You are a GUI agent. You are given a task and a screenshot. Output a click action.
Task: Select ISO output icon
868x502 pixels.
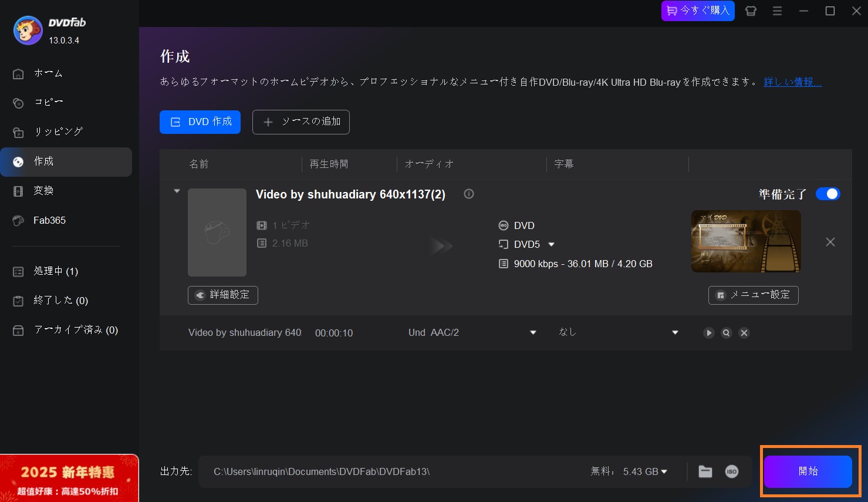tap(731, 471)
